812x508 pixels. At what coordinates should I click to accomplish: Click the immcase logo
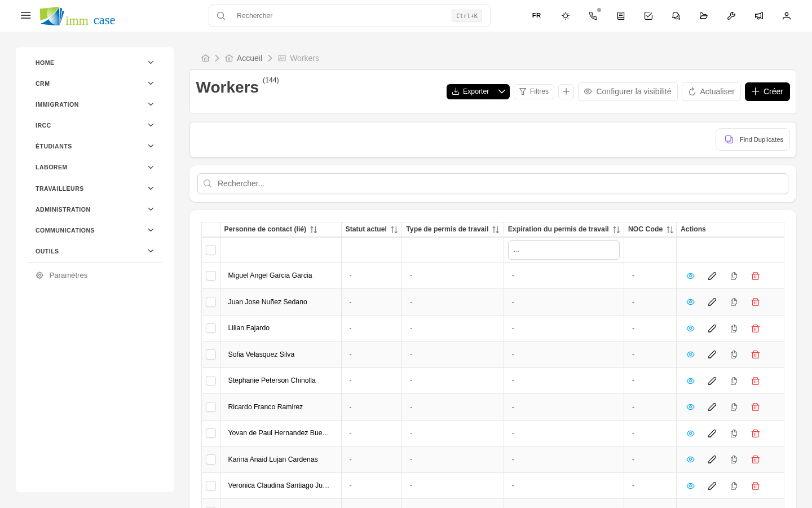77,17
